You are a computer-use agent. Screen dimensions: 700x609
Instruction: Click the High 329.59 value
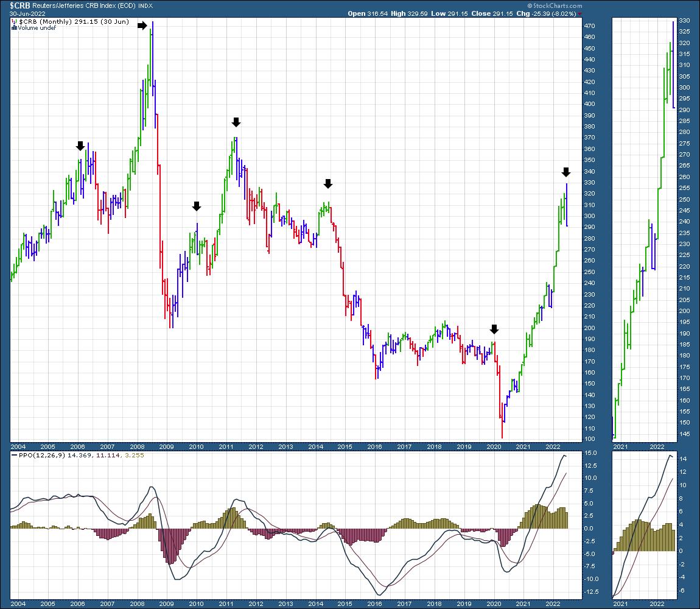[410, 13]
